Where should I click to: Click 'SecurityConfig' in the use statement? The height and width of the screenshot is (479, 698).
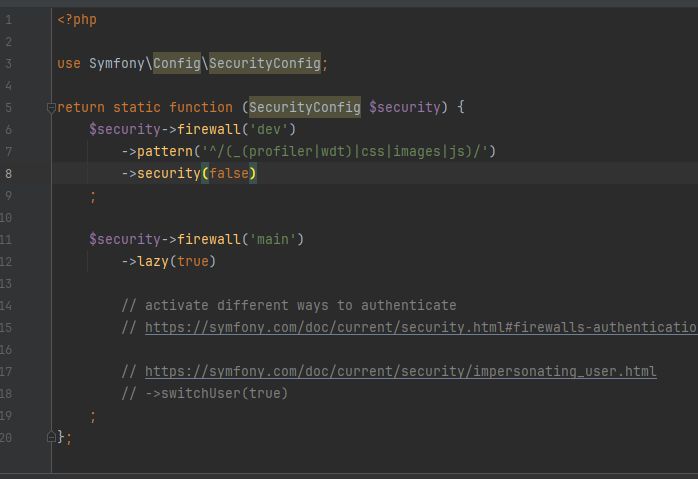265,63
